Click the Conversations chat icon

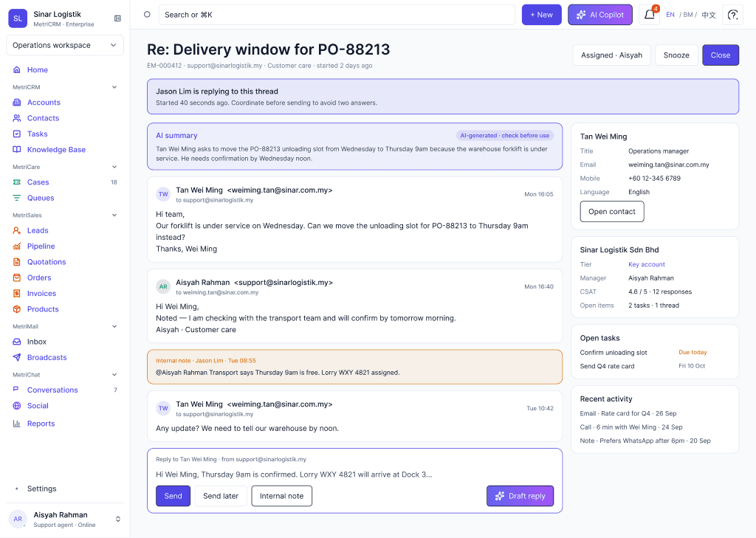tap(17, 390)
